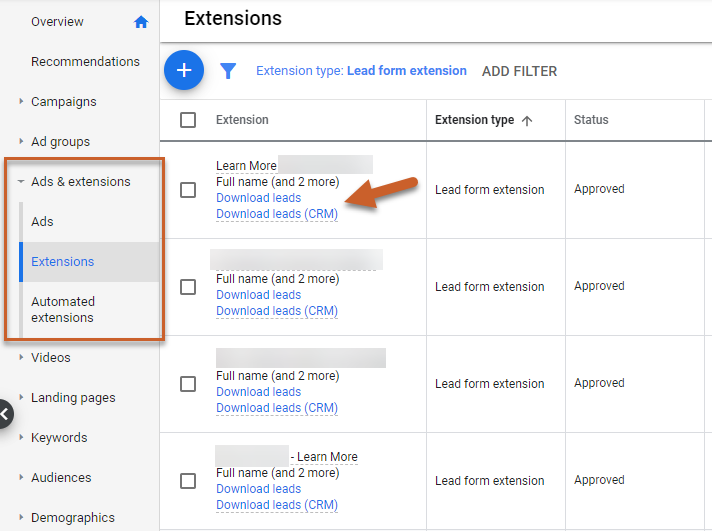Select the checkbox for the second extension

point(188,287)
